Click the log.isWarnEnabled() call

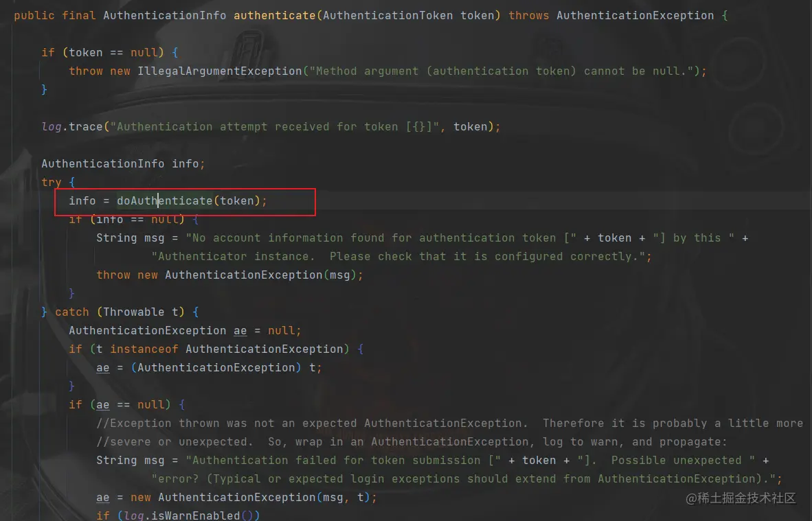point(188,516)
